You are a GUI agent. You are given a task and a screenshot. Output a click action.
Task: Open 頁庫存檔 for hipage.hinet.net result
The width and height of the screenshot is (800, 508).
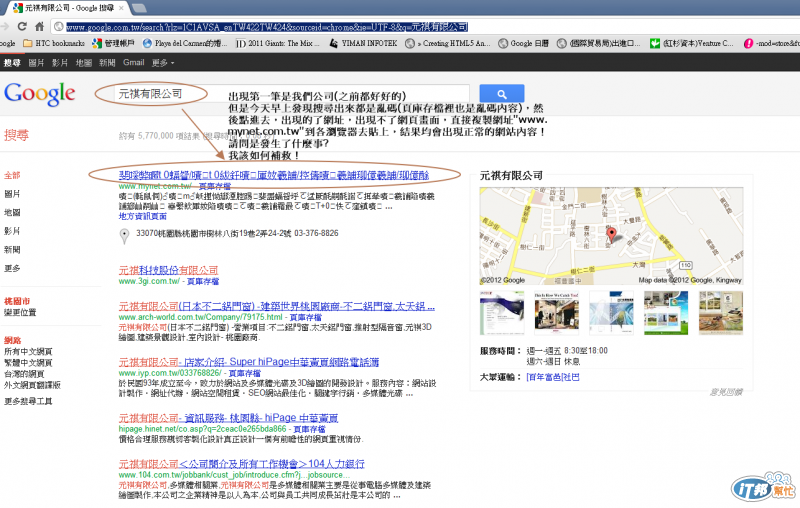pyautogui.click(x=309, y=429)
